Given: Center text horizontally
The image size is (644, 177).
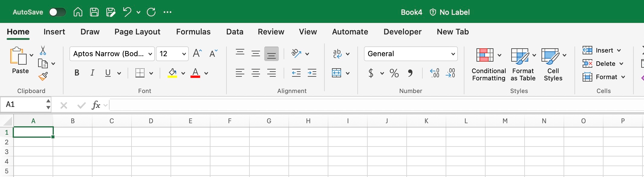Looking at the screenshot, I should click(256, 73).
